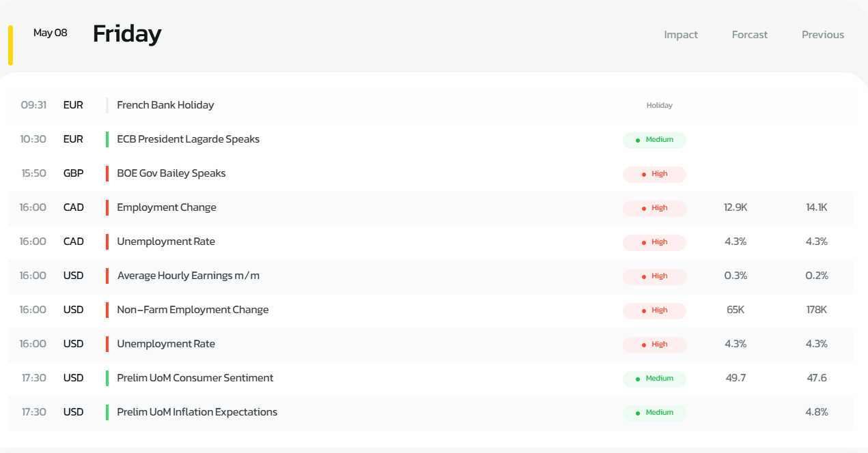The height and width of the screenshot is (453, 868).
Task: Click the High badge for Average Hourly Earnings m/m
Action: click(654, 276)
